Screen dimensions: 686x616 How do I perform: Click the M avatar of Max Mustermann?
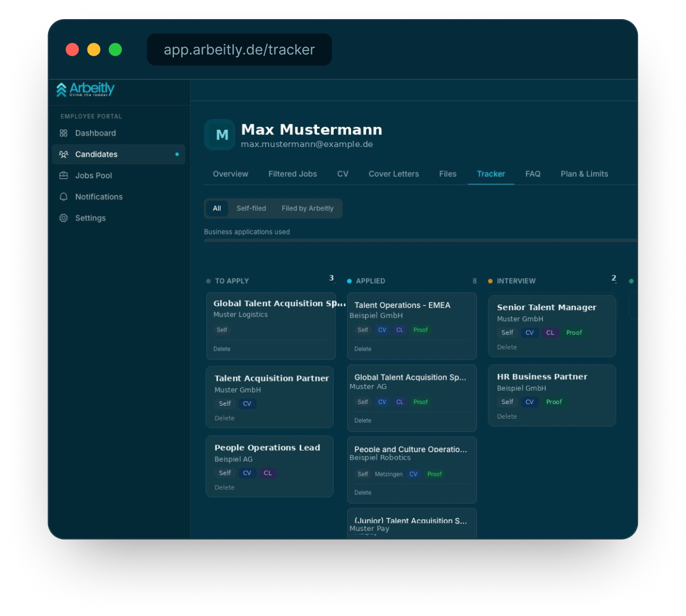point(220,135)
